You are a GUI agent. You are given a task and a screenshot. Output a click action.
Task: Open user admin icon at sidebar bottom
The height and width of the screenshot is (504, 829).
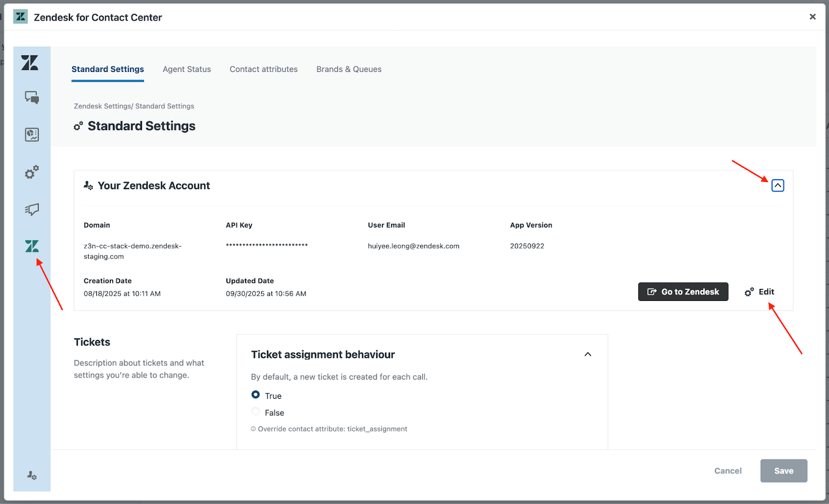32,475
